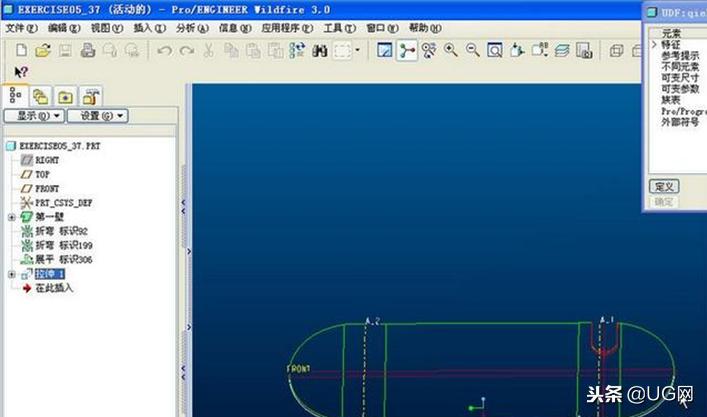Select the FRONT datum plane in tree
Image resolution: width=707 pixels, height=417 pixels.
coord(47,188)
